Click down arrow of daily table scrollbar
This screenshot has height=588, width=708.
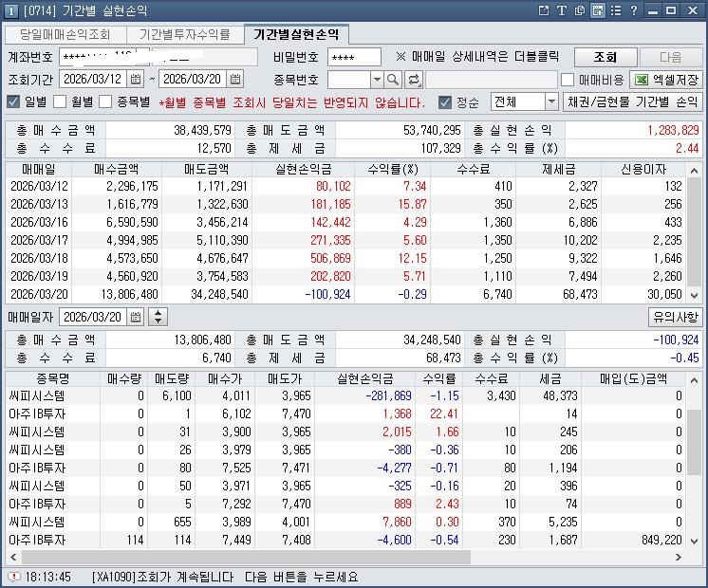click(x=694, y=296)
